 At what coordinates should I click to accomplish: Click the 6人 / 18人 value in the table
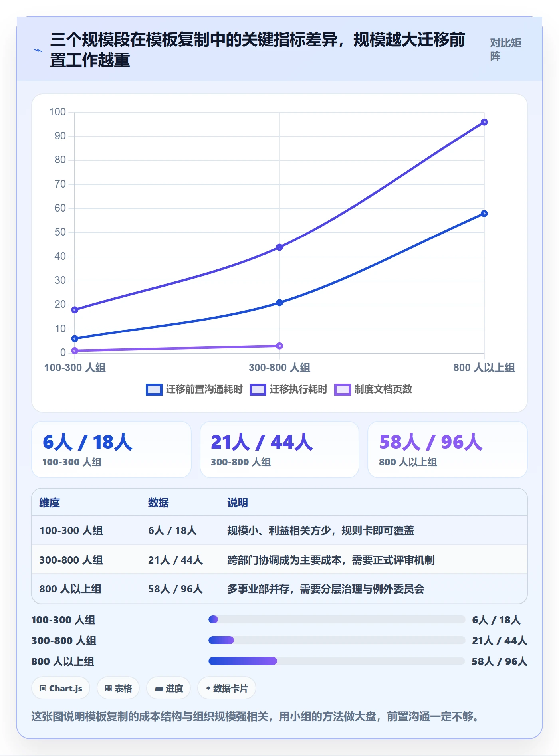coord(172,530)
